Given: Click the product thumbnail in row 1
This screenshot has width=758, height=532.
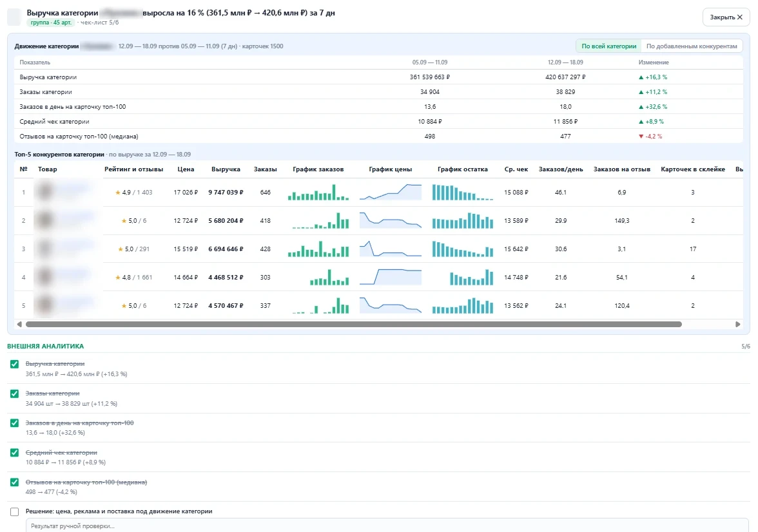Looking at the screenshot, I should point(45,192).
